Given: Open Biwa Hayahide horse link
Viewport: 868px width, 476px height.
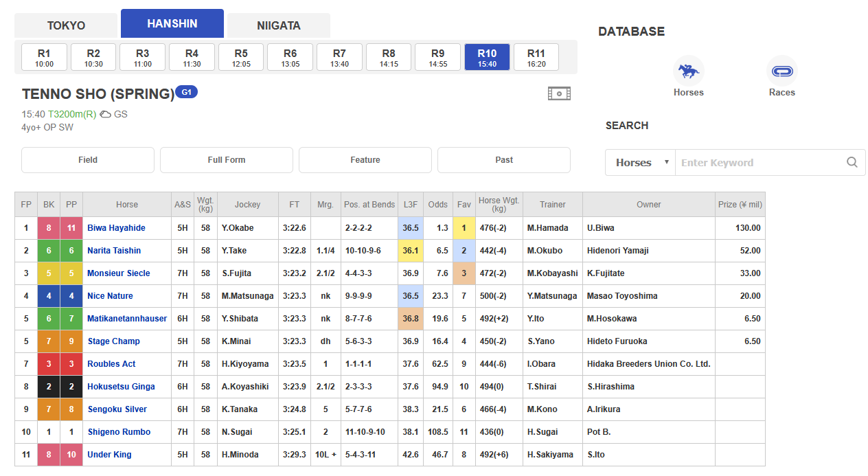Looking at the screenshot, I should 116,228.
